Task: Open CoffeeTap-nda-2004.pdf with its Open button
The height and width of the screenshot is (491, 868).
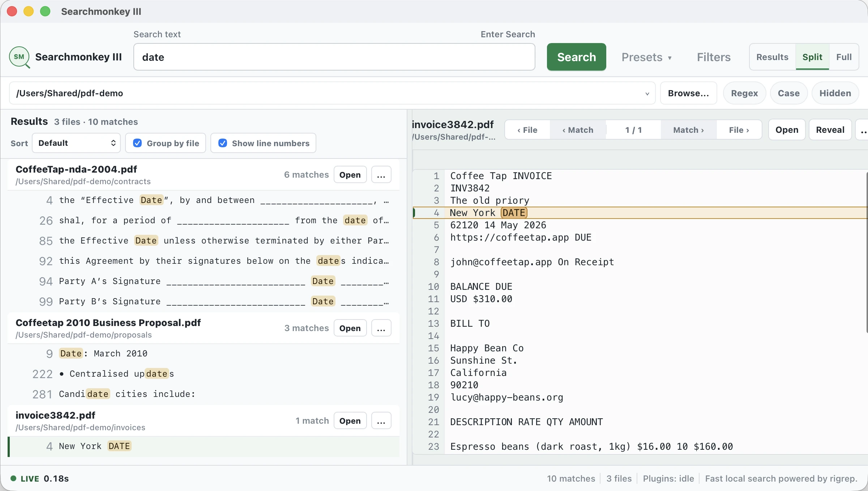Action: click(350, 175)
